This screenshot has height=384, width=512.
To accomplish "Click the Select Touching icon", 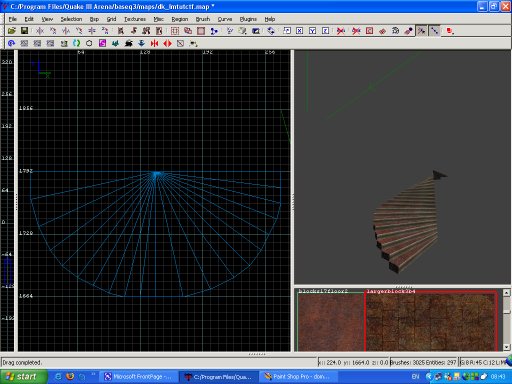I will coord(134,31).
